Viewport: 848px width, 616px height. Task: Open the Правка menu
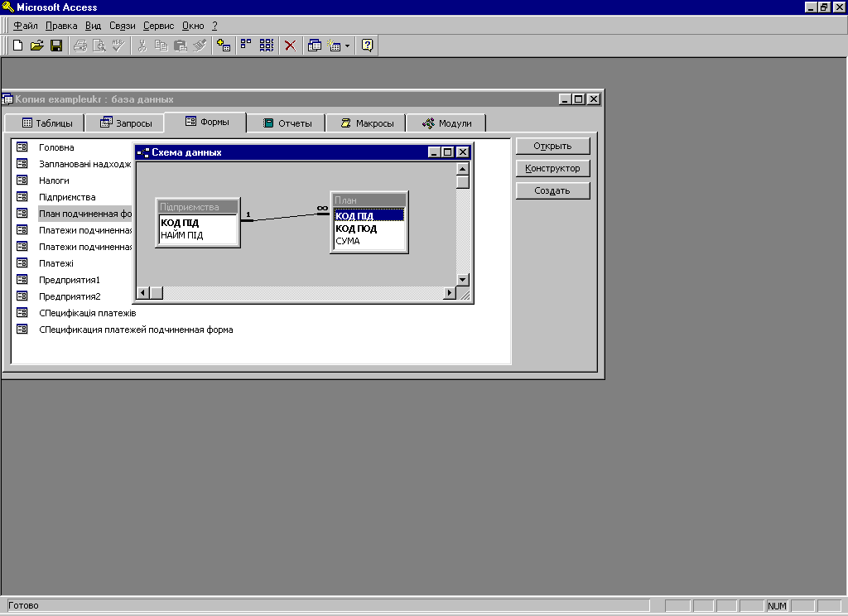point(61,26)
